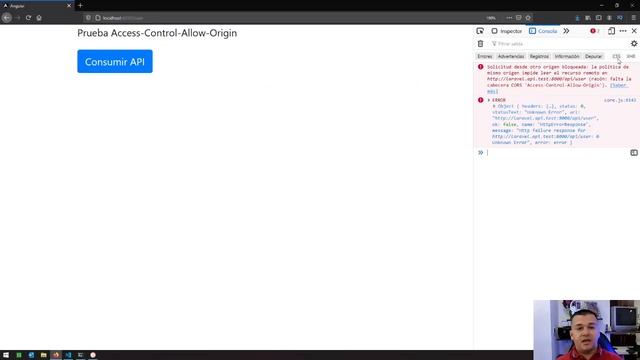This screenshot has width=640, height=360.
Task: Toggle the Depurar filter
Action: 593,56
